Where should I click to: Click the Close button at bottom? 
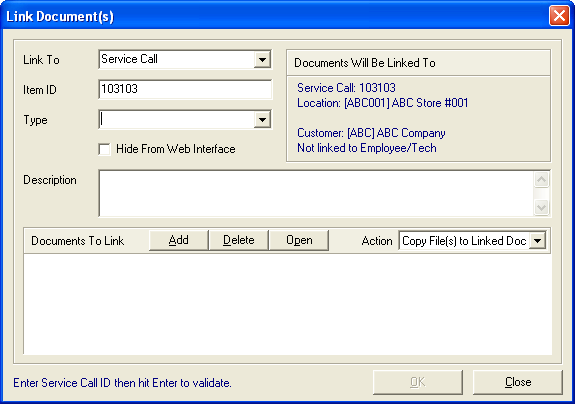tap(518, 382)
